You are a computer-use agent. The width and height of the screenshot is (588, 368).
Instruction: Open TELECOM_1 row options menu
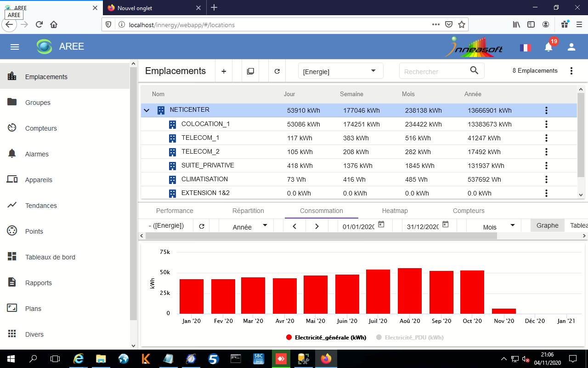(546, 138)
